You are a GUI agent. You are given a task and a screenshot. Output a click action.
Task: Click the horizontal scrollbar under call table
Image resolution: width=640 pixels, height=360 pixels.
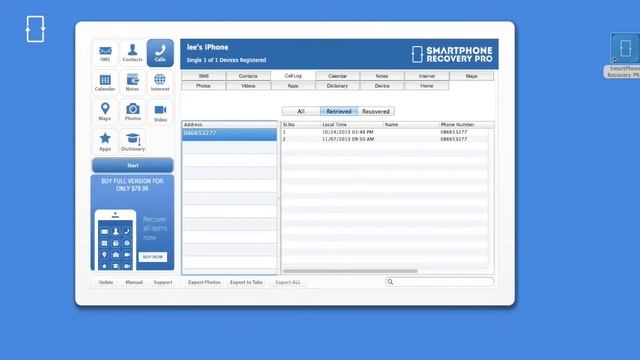pos(350,271)
